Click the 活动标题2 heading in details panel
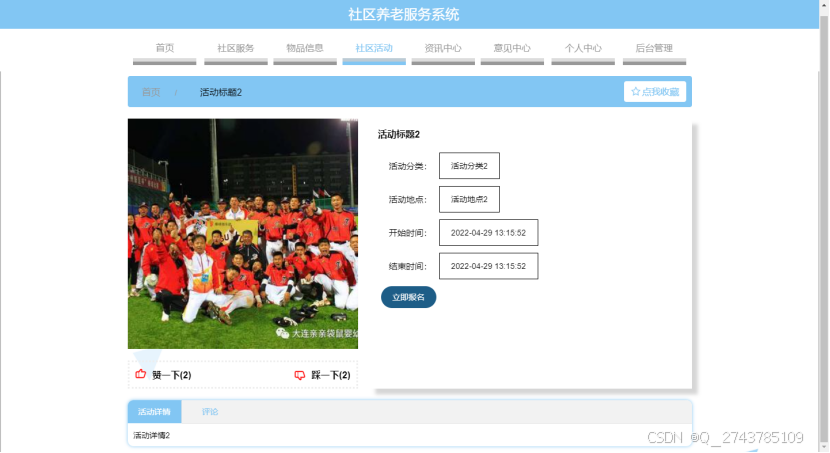The height and width of the screenshot is (453, 830). pos(399,134)
